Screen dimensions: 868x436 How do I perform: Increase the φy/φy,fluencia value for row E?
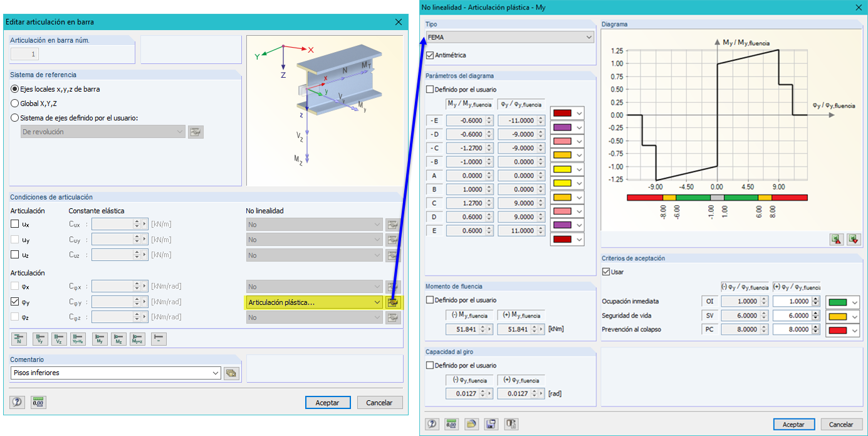(x=541, y=228)
